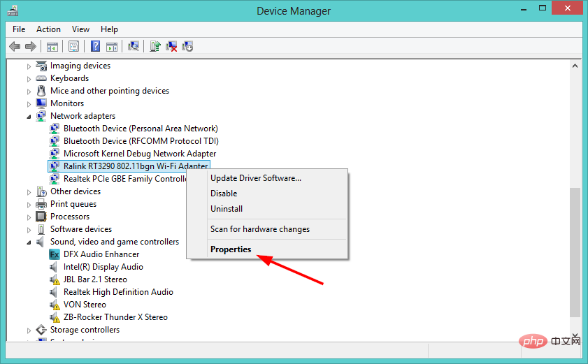Click the Sound, video and game controllers speaker icon
Viewport: 588px width, 364px height.
pyautogui.click(x=41, y=242)
